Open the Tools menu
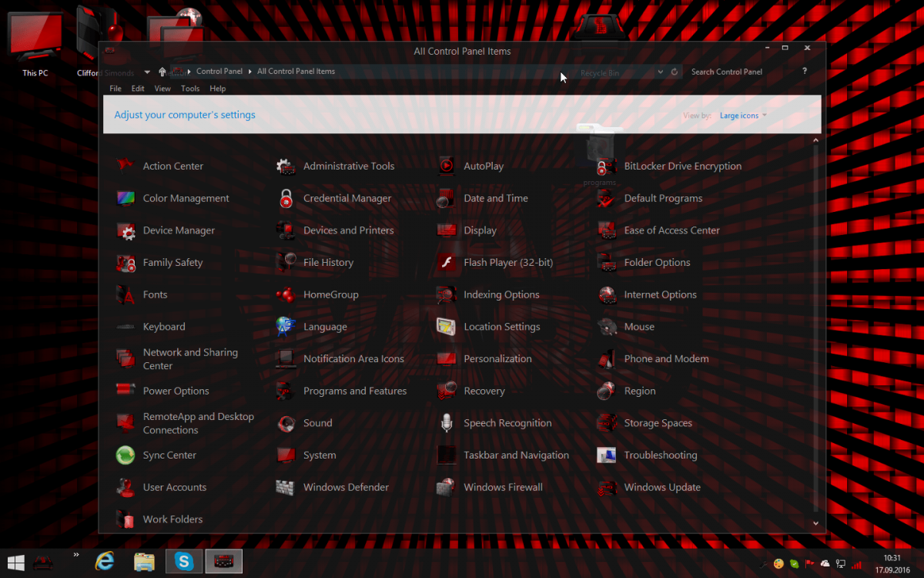Viewport: 924px width, 578px height. 190,89
